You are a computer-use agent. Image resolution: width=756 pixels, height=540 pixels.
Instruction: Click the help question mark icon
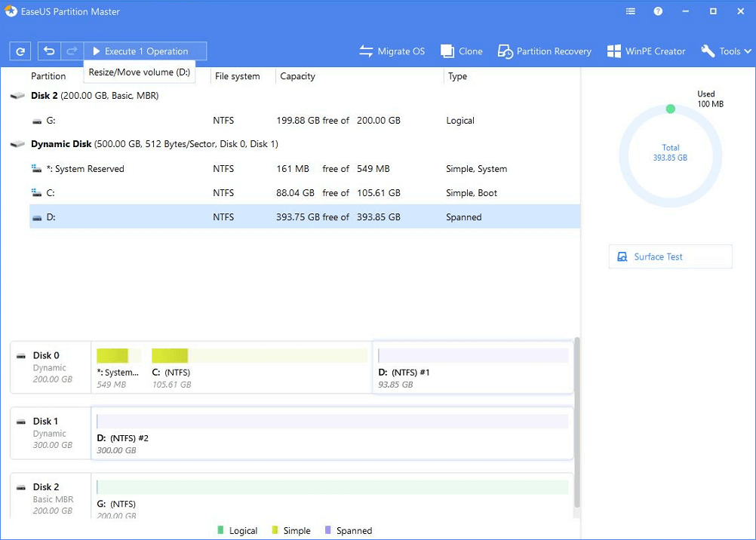[x=658, y=12]
